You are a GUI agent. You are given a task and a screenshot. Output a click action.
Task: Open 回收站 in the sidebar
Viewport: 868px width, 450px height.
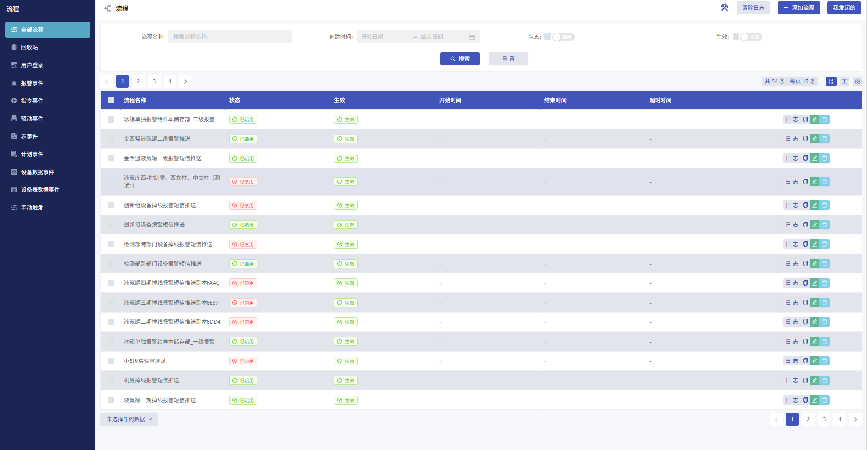coord(48,47)
